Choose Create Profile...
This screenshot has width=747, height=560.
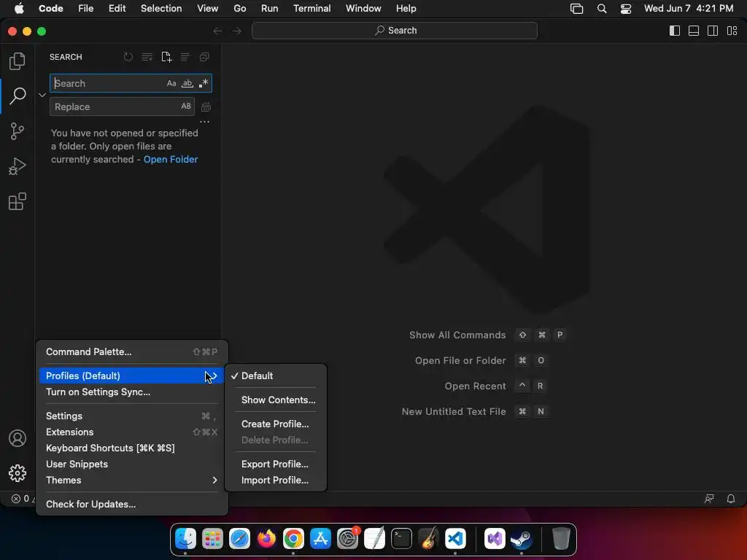275,424
